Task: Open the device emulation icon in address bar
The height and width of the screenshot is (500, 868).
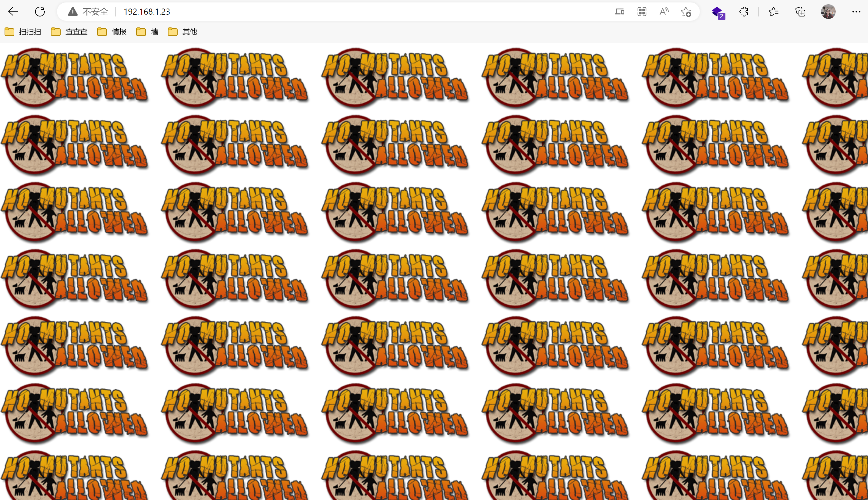Action: (620, 12)
